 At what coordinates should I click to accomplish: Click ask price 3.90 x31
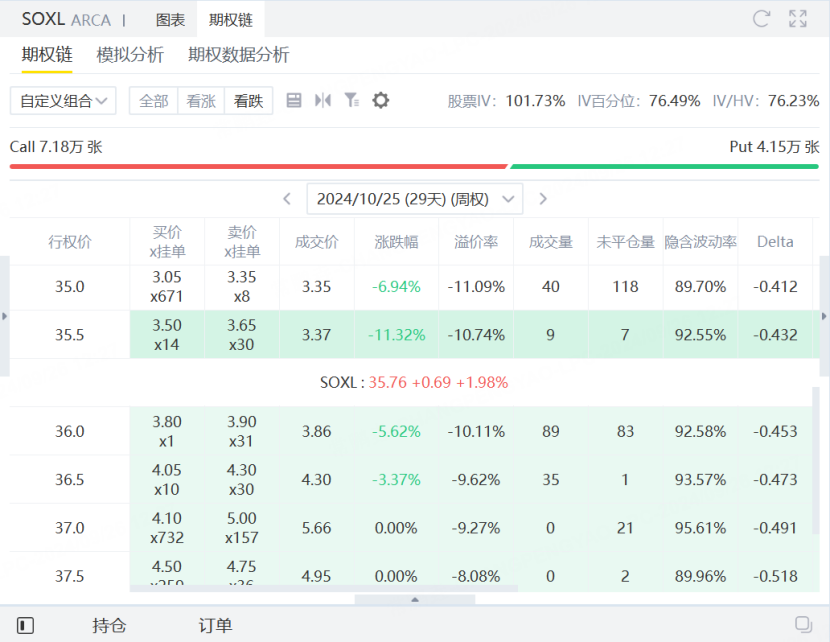[x=241, y=431]
